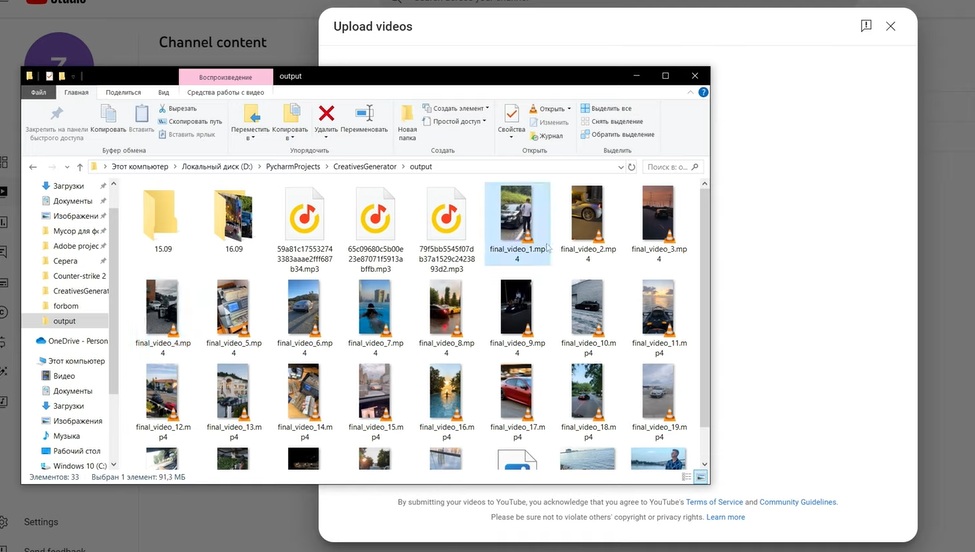Expand the address bar history dropdown
Viewport: 975px width, 552px height.
point(621,167)
